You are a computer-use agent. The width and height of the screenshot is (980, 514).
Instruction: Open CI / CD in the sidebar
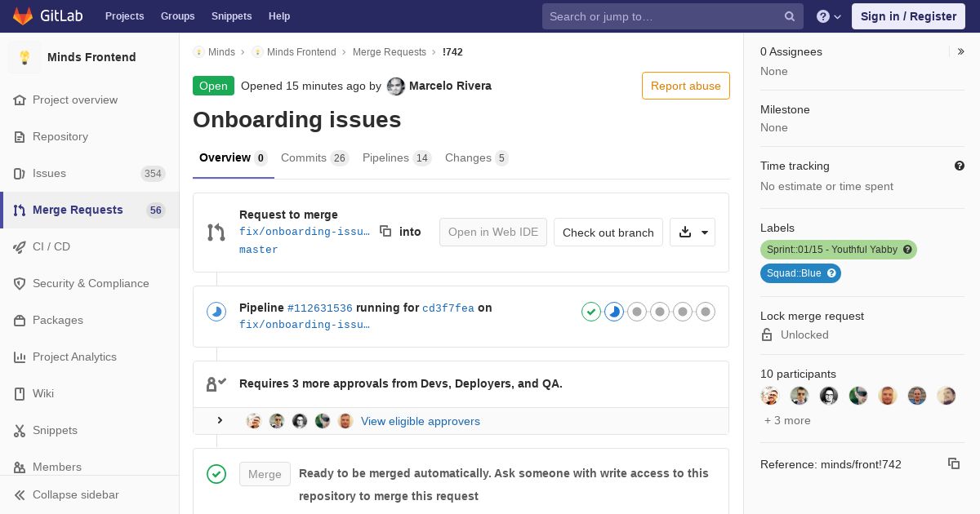[51, 246]
